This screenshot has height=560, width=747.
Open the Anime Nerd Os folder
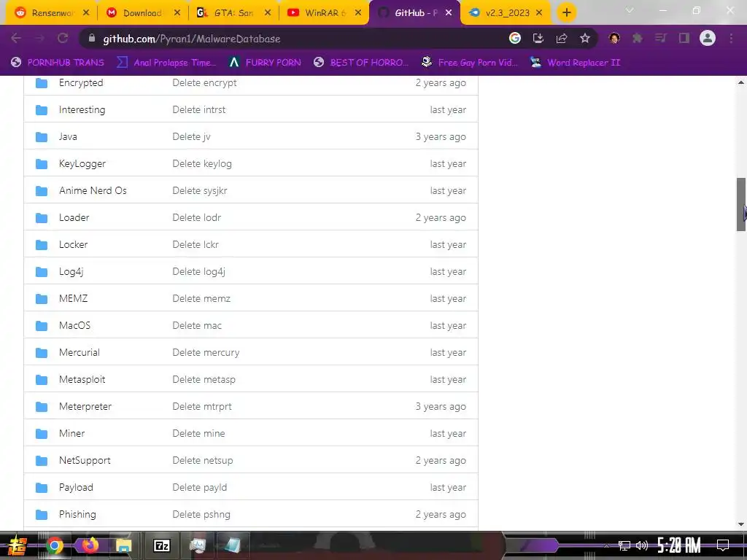point(93,191)
